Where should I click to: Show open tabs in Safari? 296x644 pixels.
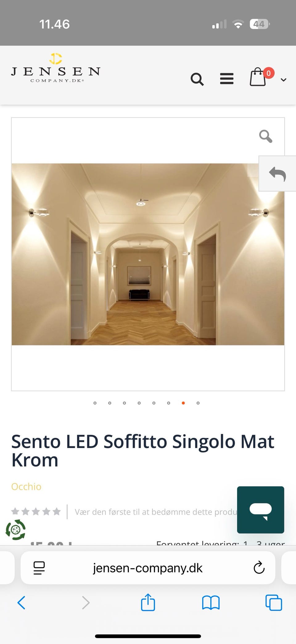tap(274, 603)
